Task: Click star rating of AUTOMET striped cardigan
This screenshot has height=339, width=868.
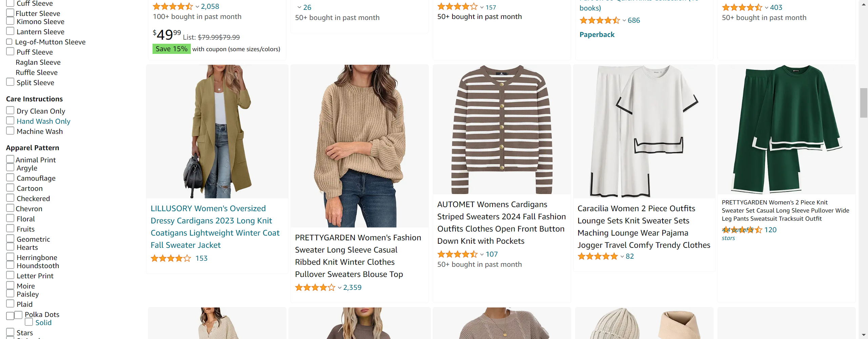Action: [457, 254]
